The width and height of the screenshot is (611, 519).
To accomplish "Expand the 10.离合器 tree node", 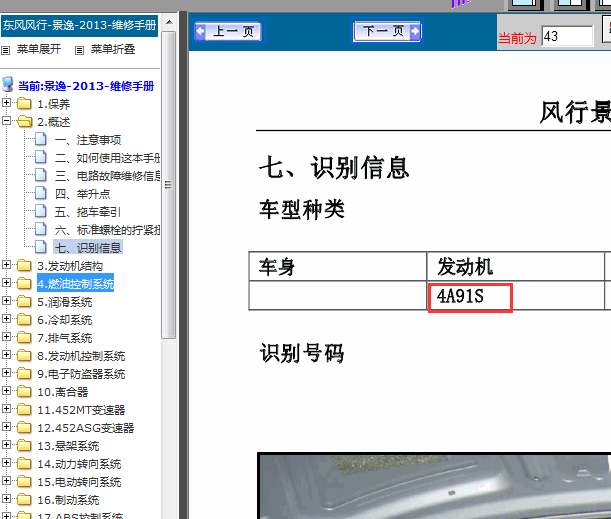I will coord(6,390).
